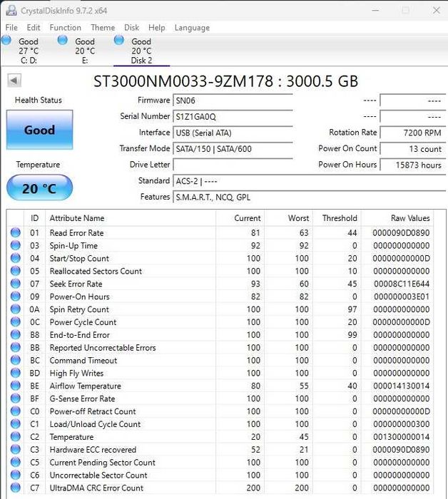Click the Firmware field SN06
Viewport: 448px width, 499px height.
coord(233,101)
